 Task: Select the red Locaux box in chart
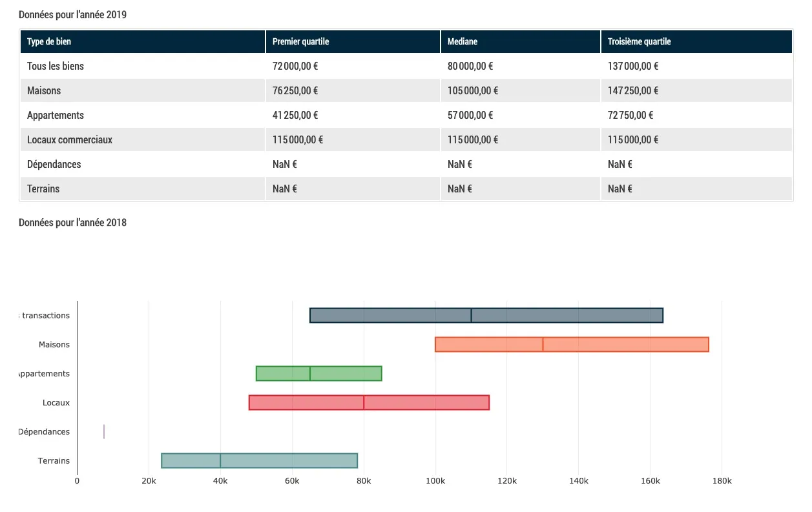[369, 403]
